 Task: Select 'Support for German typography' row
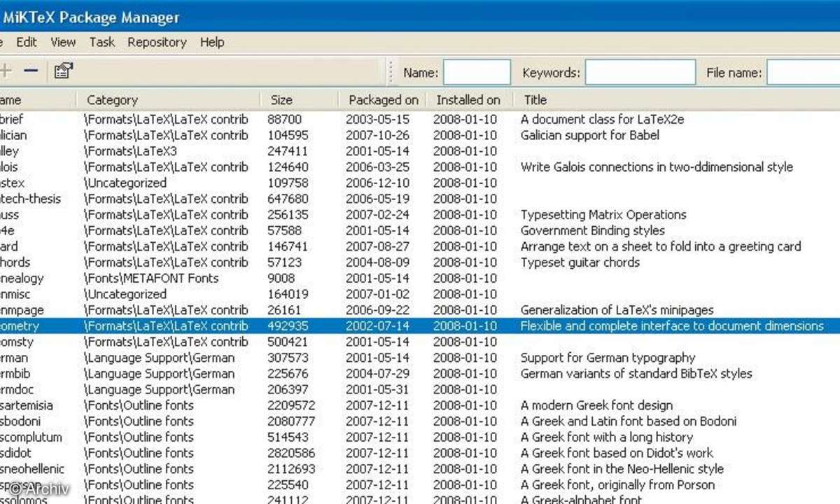pyautogui.click(x=420, y=358)
